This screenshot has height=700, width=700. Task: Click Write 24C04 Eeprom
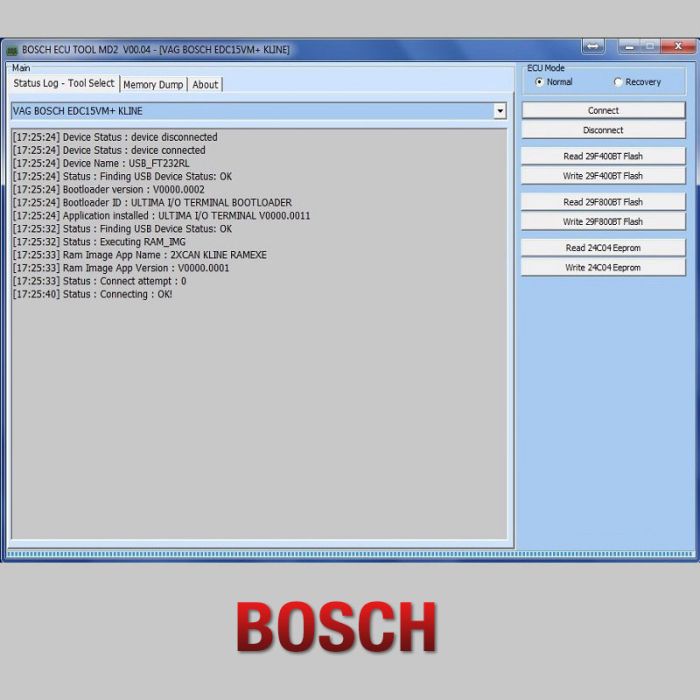click(603, 267)
